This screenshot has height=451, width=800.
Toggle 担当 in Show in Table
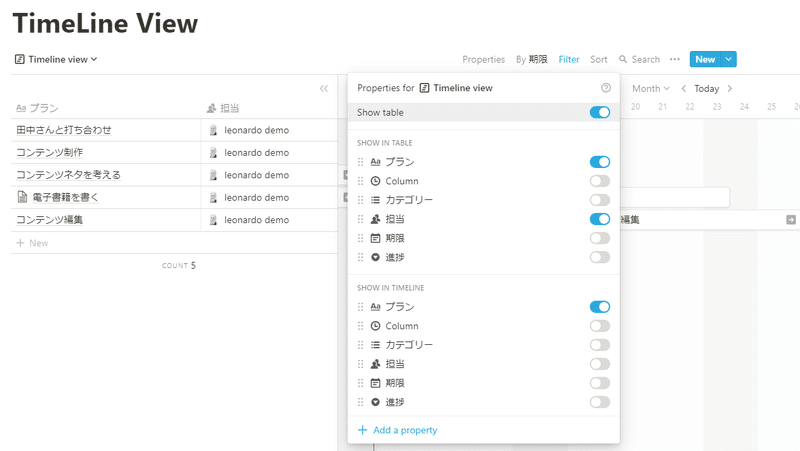click(599, 219)
